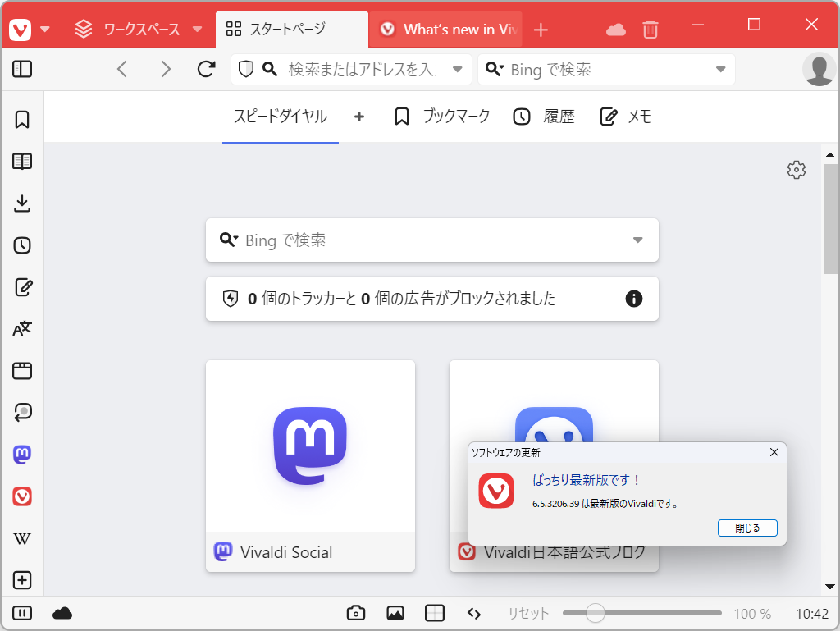Expand the speed dial search dropdown

click(637, 240)
